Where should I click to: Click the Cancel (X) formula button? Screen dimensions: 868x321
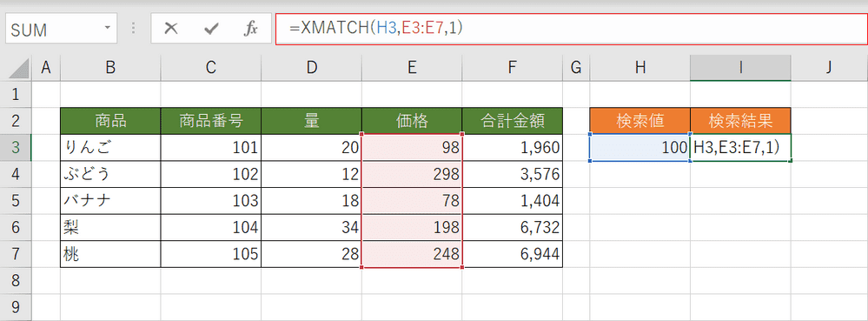click(x=171, y=29)
